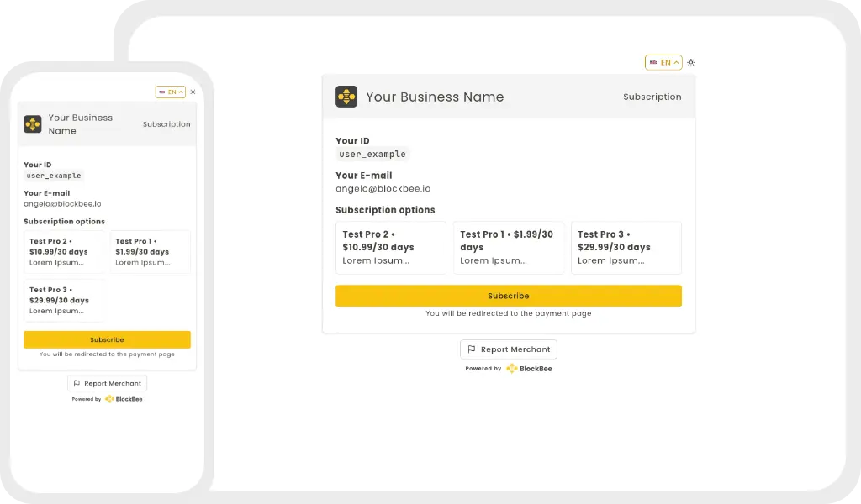861x504 pixels.
Task: Click the sun icon on the mobile preview
Action: coord(192,92)
